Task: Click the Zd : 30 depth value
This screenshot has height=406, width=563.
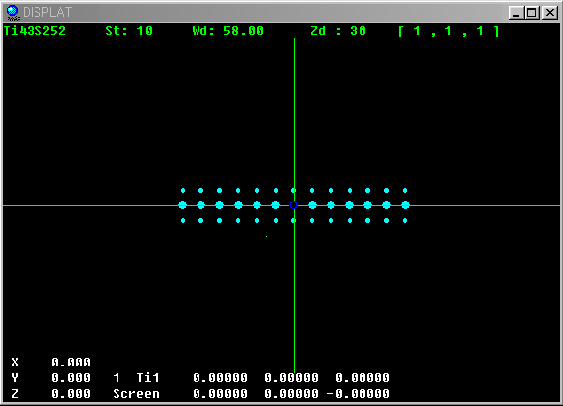Action: 338,31
